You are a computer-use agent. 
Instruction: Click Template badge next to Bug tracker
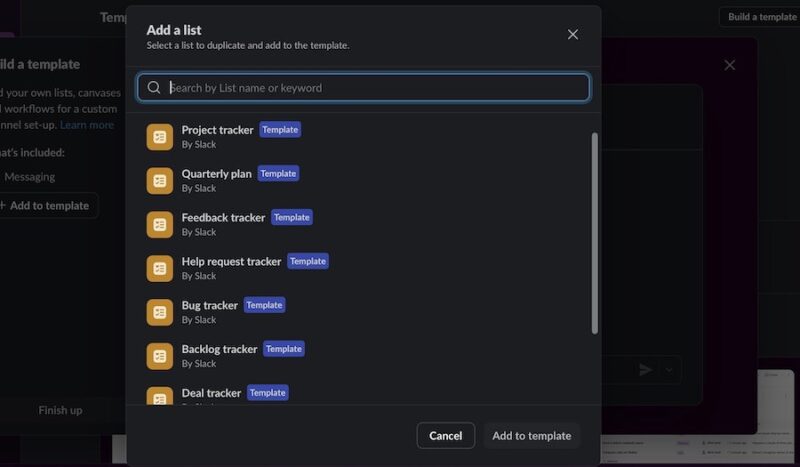264,305
